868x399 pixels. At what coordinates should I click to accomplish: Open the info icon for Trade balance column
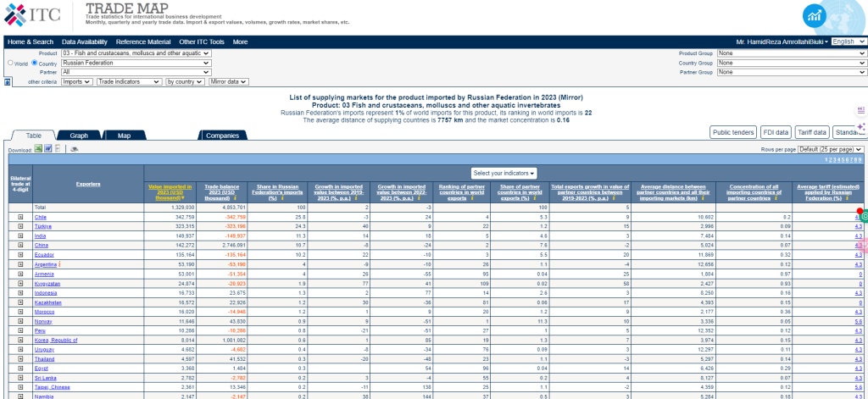coord(236,197)
